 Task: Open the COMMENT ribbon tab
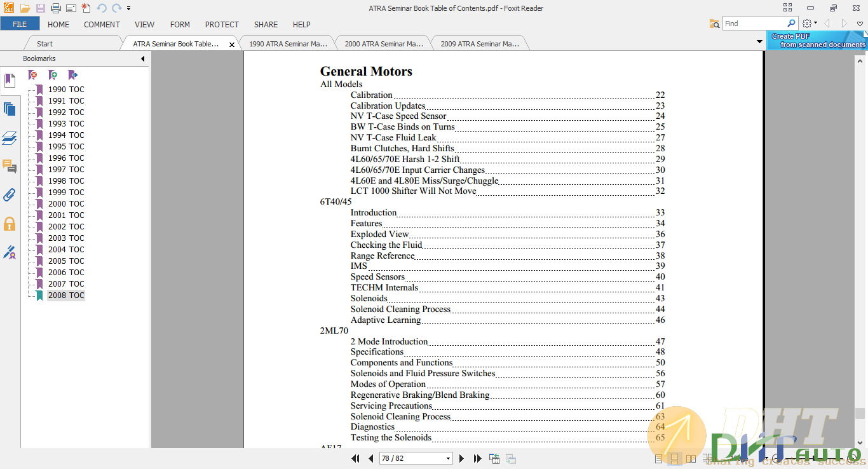click(x=102, y=24)
